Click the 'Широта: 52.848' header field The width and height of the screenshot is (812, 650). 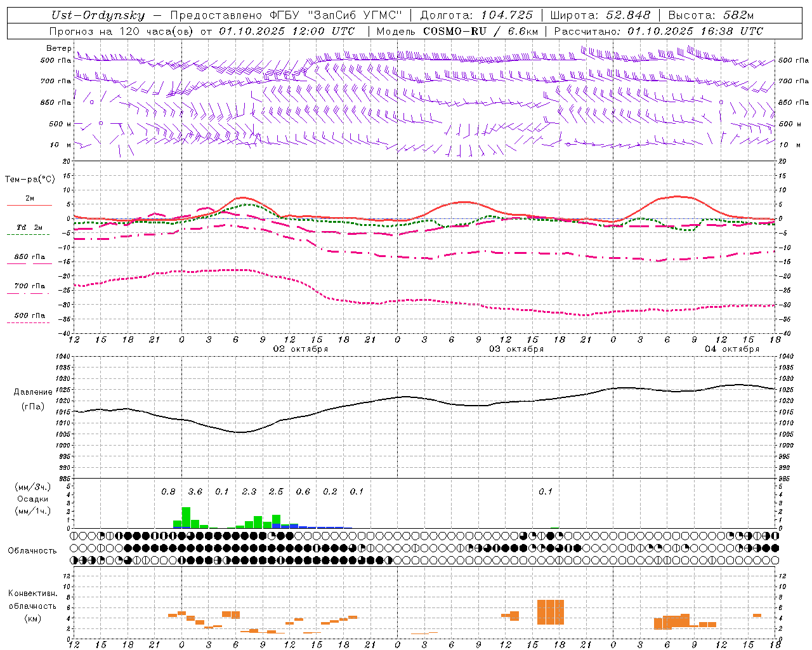(600, 16)
